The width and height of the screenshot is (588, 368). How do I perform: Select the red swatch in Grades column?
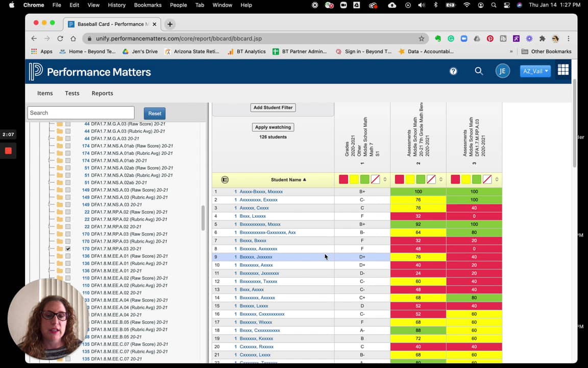tap(344, 179)
